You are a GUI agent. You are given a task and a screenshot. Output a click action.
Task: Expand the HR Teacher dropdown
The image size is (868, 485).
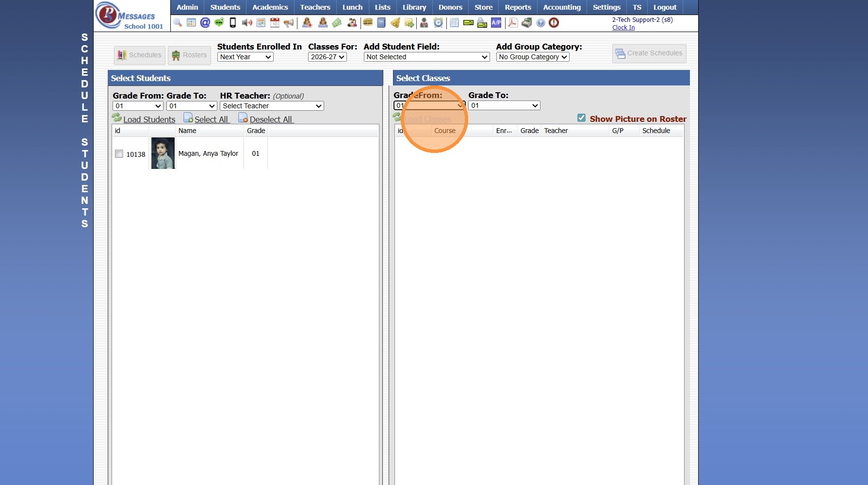pyautogui.click(x=272, y=106)
